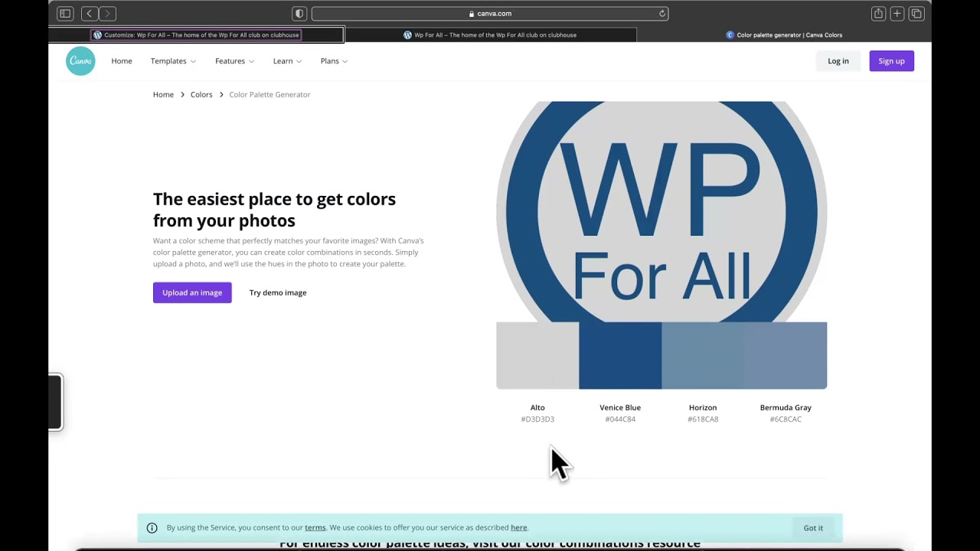This screenshot has width=980, height=551.
Task: Click the WP For All logo image
Action: (661, 211)
